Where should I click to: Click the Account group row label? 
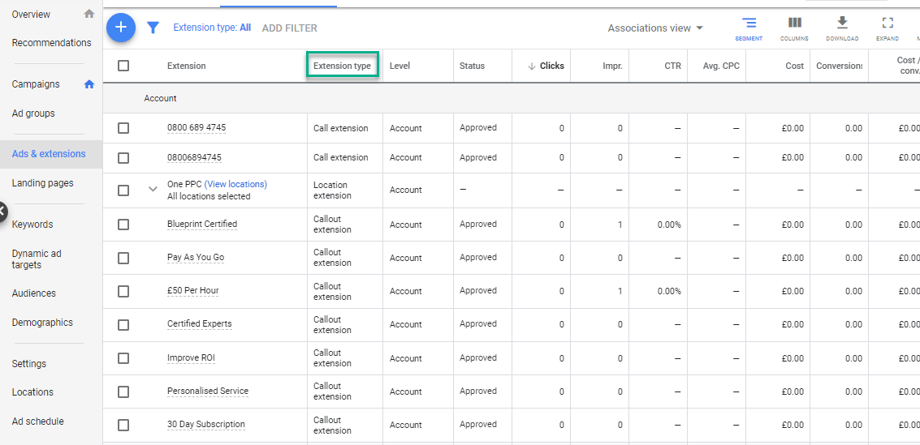(x=160, y=99)
